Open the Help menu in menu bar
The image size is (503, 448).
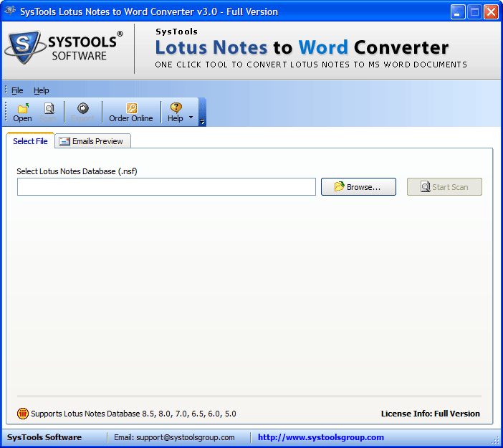click(42, 90)
